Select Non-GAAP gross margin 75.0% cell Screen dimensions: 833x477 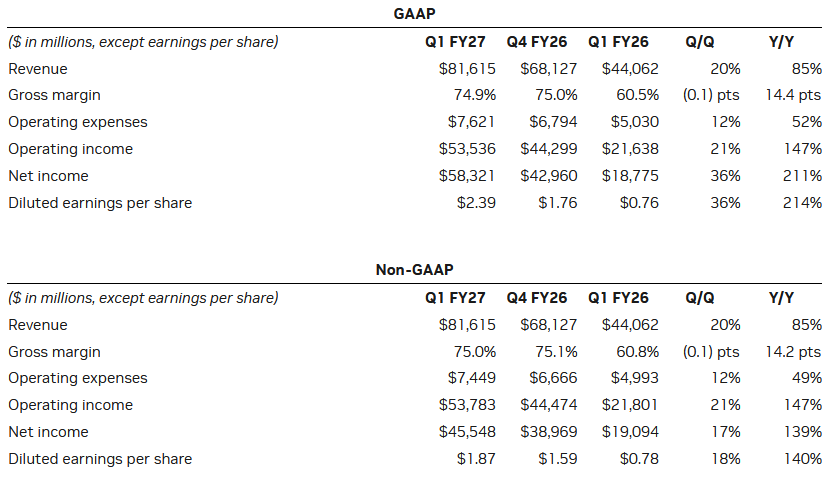[x=474, y=352]
